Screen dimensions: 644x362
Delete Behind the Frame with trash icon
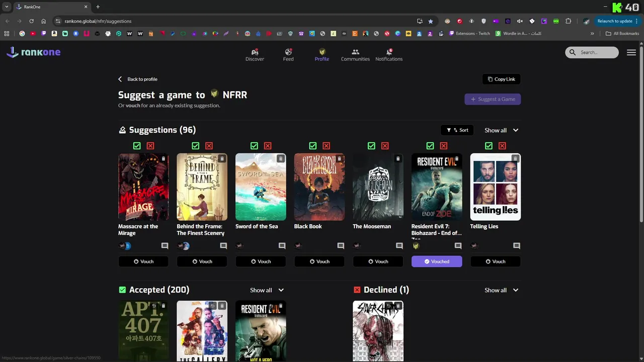pyautogui.click(x=222, y=158)
